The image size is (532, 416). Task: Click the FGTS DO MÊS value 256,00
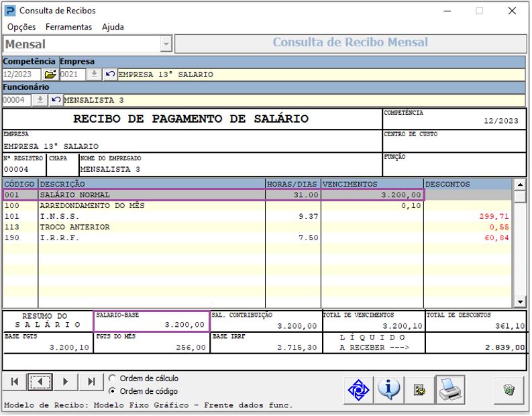(191, 348)
